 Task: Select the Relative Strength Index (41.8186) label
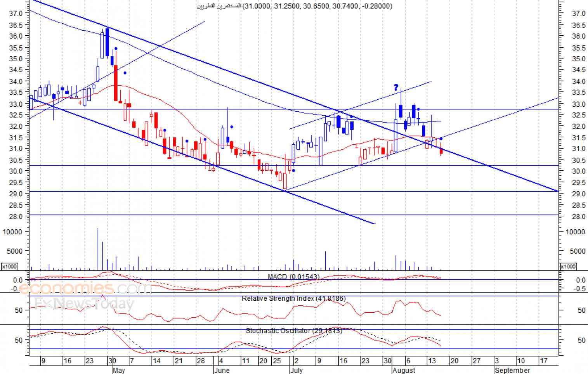(x=293, y=298)
